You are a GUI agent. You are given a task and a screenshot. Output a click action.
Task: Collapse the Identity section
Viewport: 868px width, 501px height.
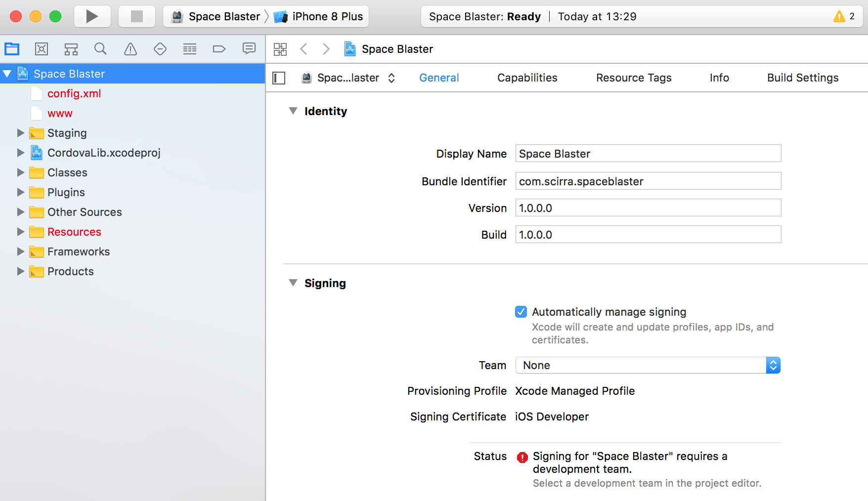293,111
